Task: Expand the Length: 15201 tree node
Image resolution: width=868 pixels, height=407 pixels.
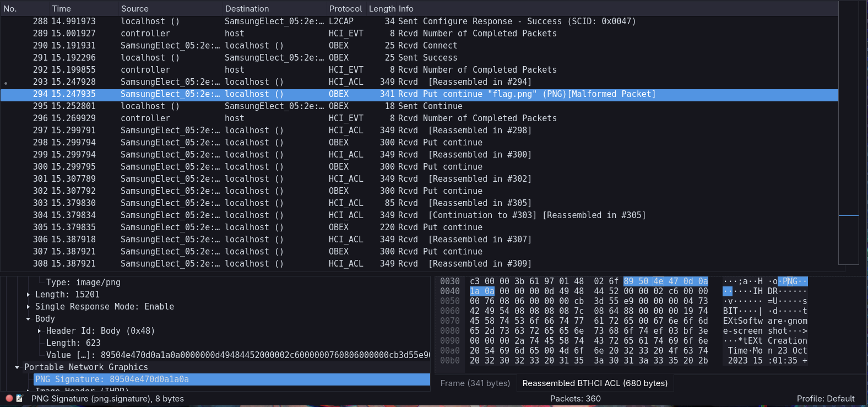Action: [x=28, y=295]
